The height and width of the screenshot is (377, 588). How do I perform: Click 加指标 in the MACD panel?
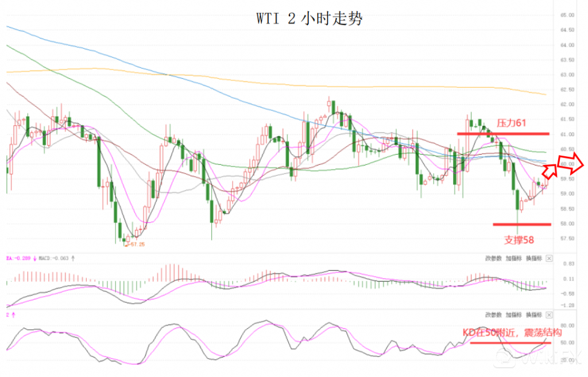(x=513, y=259)
